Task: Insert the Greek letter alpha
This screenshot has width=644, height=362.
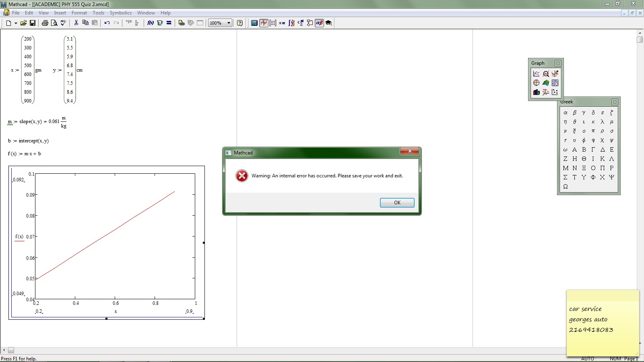Action: tap(565, 113)
